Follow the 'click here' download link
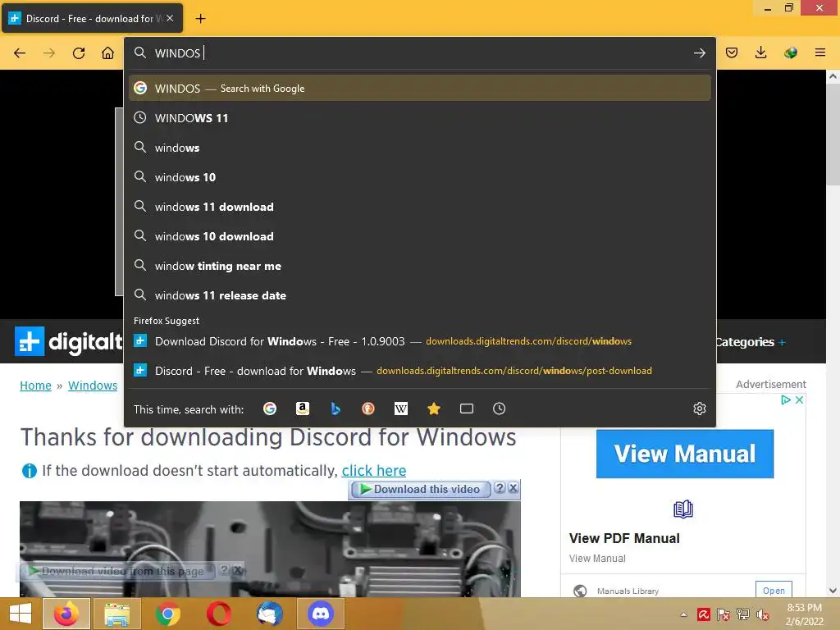Viewport: 840px width, 630px height. pyautogui.click(x=374, y=470)
